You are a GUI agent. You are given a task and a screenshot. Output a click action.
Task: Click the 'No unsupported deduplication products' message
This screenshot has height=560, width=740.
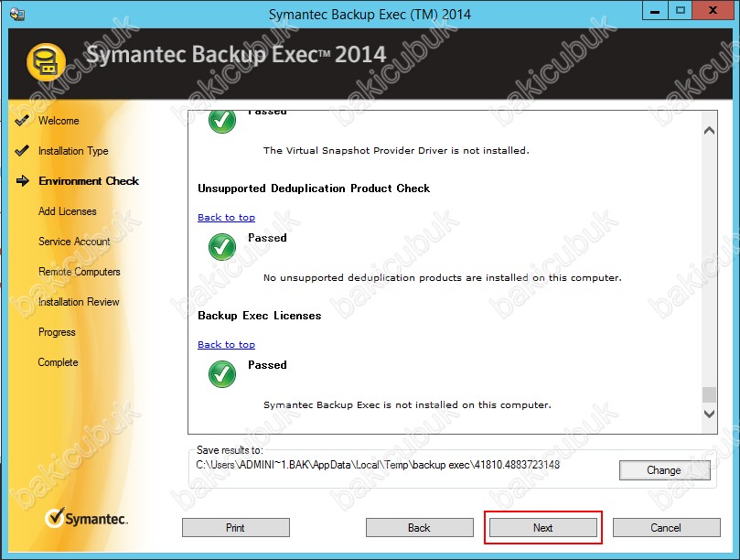(x=443, y=277)
